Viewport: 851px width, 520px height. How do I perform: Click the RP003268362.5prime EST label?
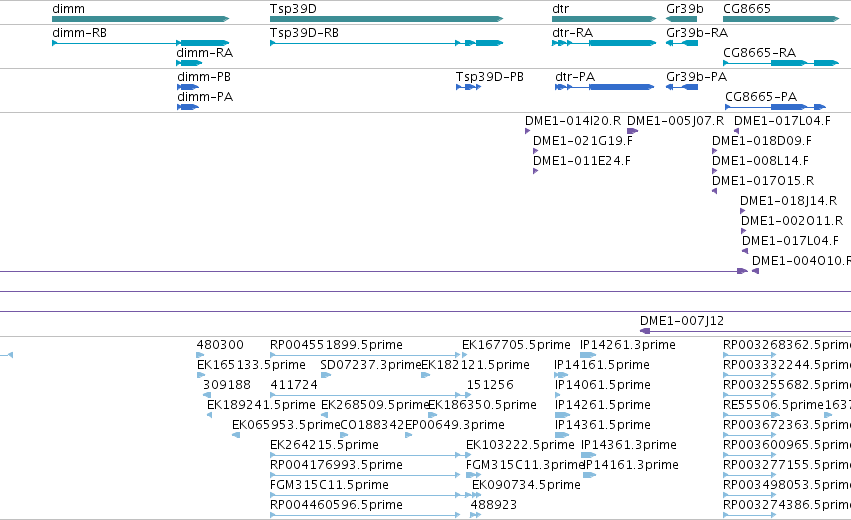pyautogui.click(x=787, y=345)
